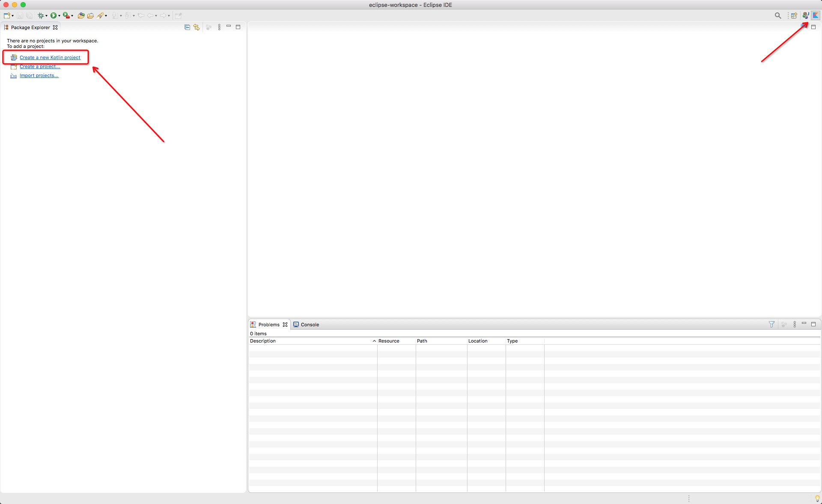
Task: Close the Package Explorer tab
Action: (55, 27)
